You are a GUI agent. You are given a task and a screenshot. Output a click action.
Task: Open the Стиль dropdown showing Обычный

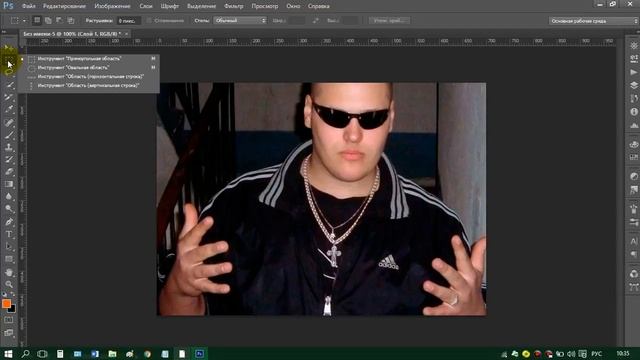pos(240,20)
